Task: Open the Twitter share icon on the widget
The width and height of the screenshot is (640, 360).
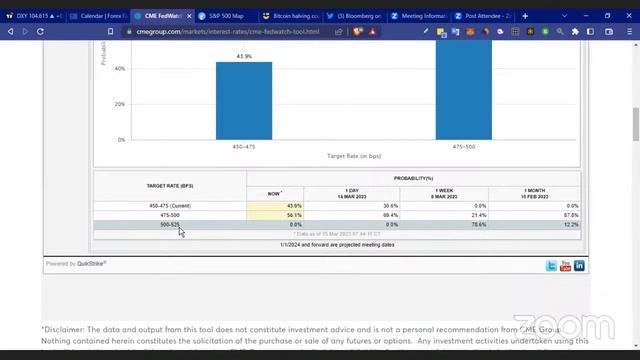Action: point(551,266)
